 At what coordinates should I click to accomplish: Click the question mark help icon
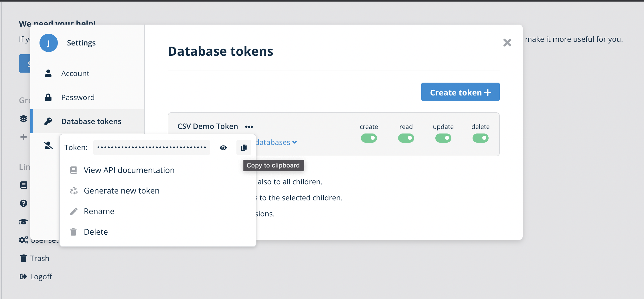(23, 203)
